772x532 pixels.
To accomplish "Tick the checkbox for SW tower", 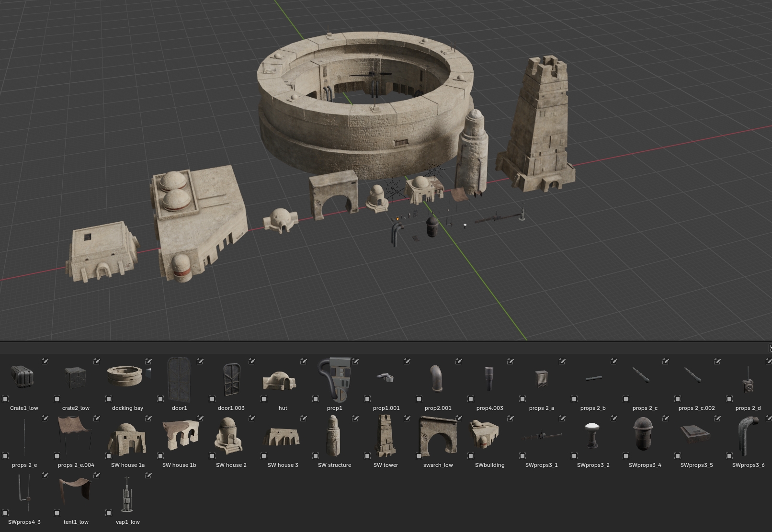I will click(367, 455).
